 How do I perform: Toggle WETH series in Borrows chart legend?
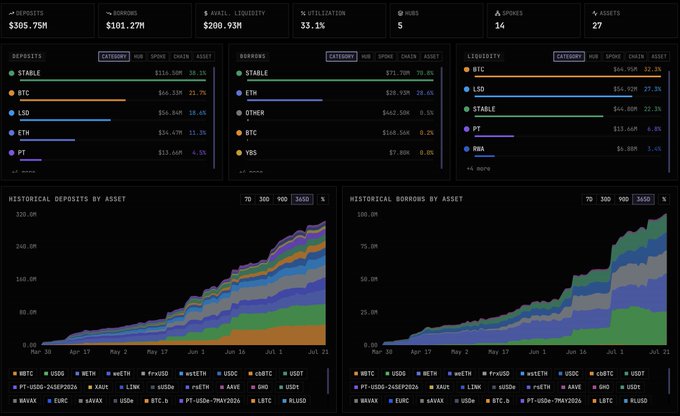(427, 373)
